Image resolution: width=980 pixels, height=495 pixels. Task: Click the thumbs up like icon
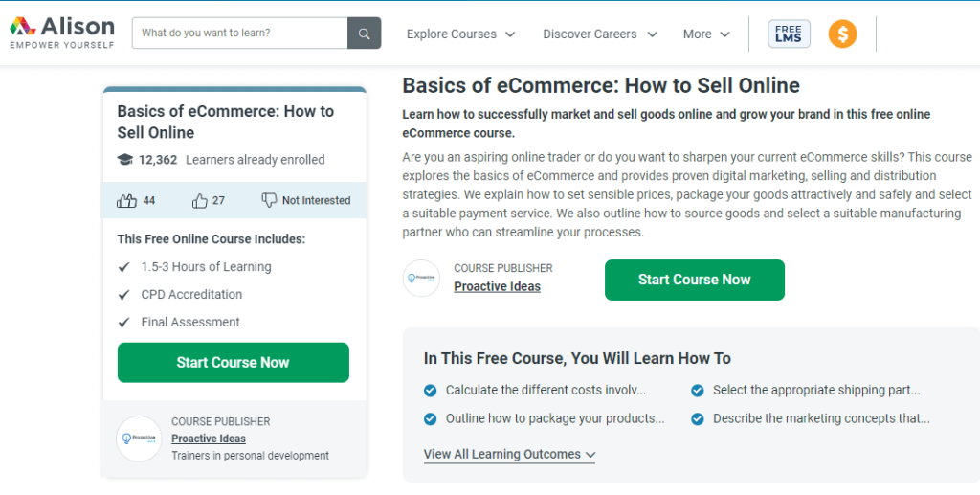126,201
